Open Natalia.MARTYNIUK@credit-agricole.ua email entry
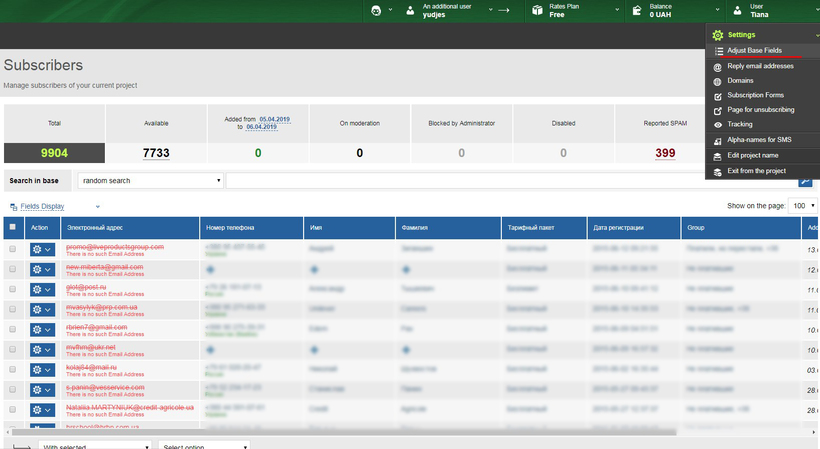This screenshot has height=449, width=820. pos(130,408)
